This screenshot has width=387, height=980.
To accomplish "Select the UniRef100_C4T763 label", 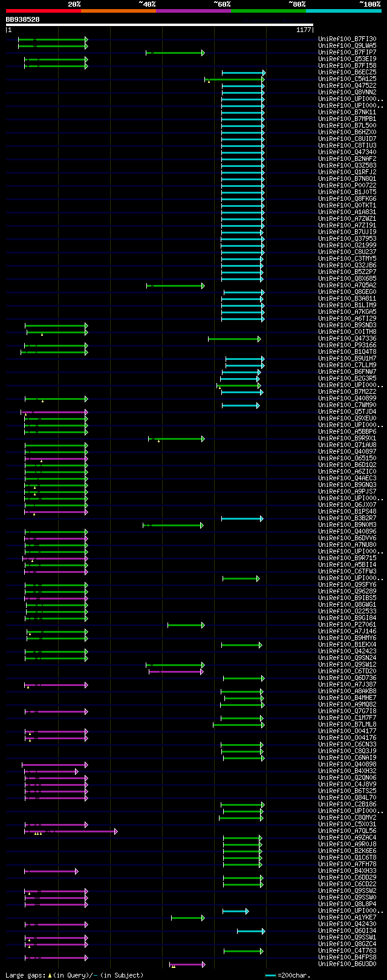I will [347, 951].
